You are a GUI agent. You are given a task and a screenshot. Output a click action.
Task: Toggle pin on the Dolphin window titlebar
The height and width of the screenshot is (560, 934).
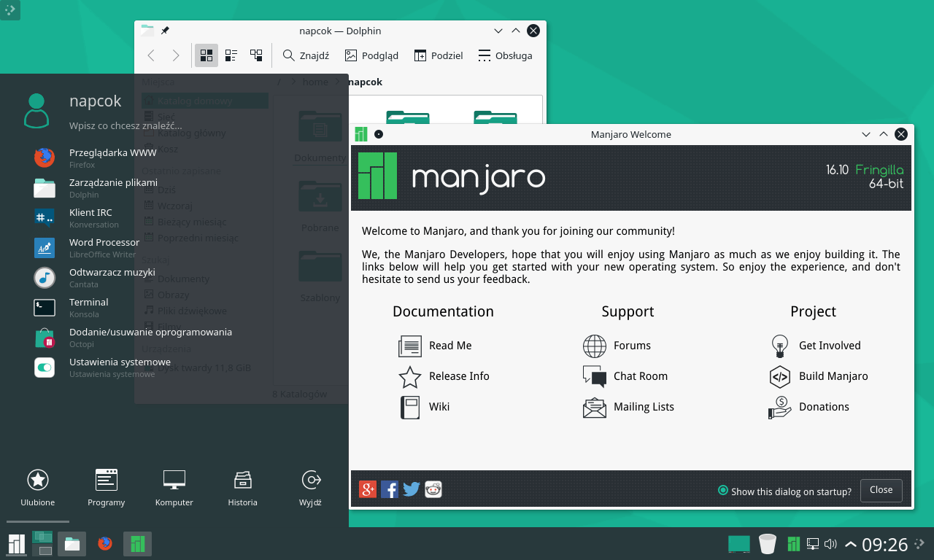(165, 31)
